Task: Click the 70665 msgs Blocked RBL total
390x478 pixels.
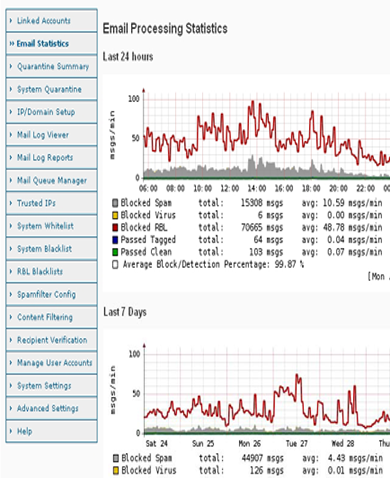Action: [262, 228]
